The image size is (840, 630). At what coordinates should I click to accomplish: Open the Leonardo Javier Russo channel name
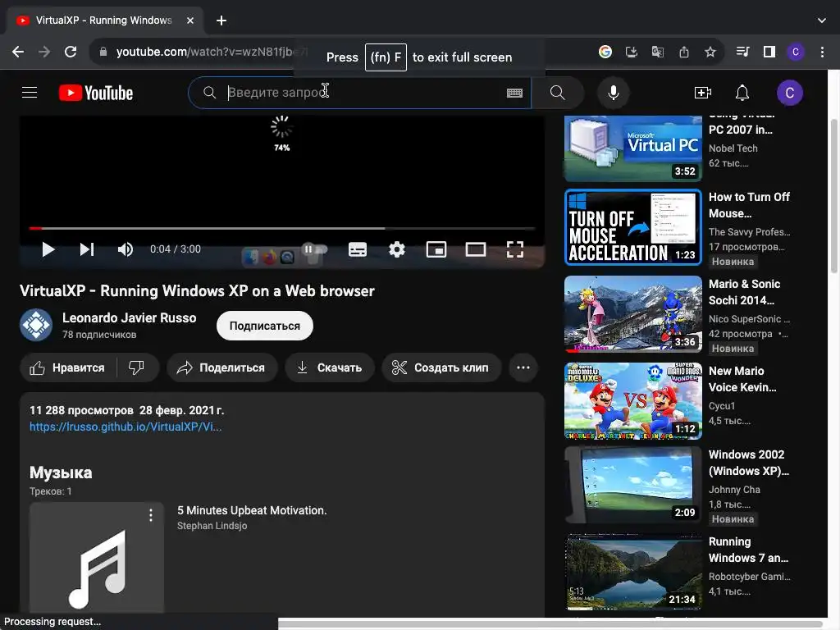click(x=129, y=317)
